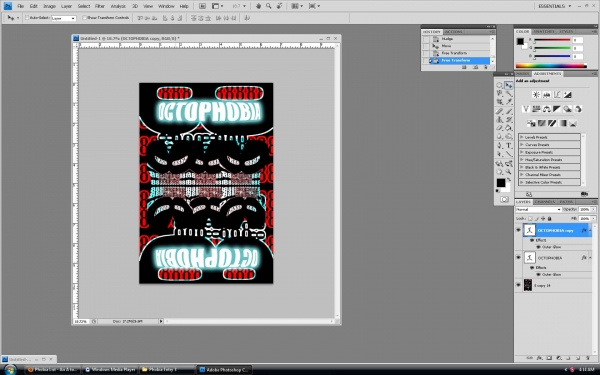Screen dimensions: 600x375
Task: Hide the OCTOPHOBIA copy layer
Action: pyautogui.click(x=518, y=230)
